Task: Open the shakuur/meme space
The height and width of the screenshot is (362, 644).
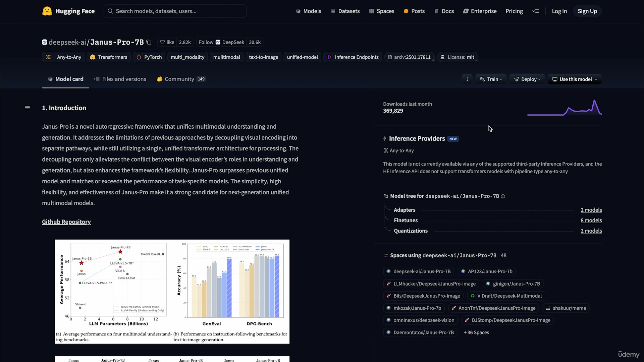Action: click(x=566, y=308)
